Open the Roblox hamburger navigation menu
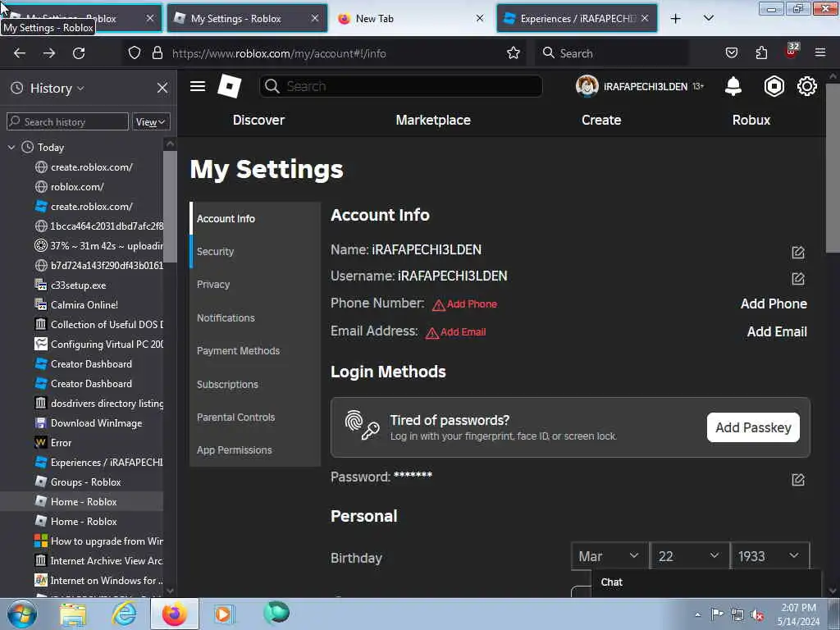 (198, 86)
